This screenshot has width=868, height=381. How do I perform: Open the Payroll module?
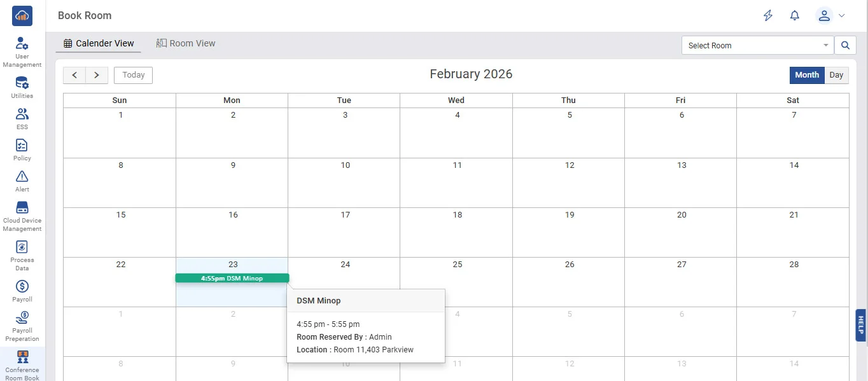pos(22,291)
